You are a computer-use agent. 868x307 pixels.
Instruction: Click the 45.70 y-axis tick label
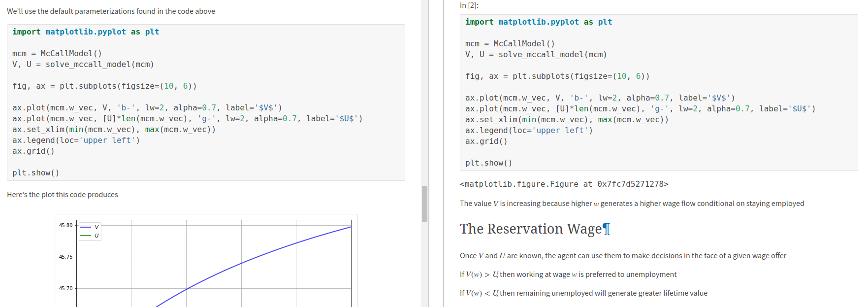click(x=65, y=289)
